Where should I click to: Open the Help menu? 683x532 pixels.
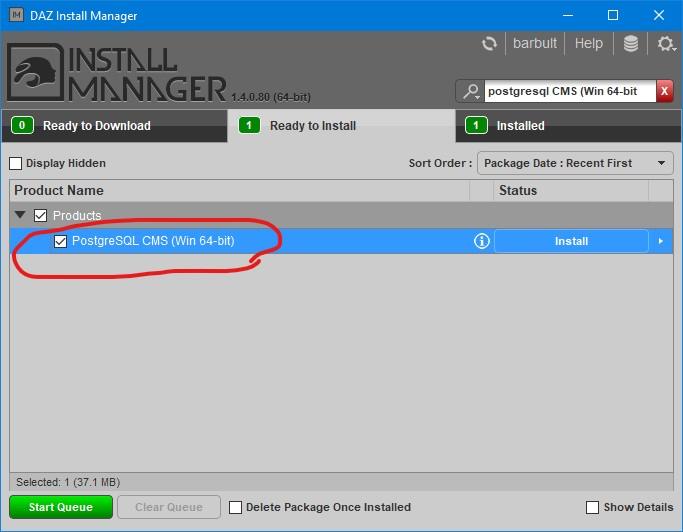[588, 44]
